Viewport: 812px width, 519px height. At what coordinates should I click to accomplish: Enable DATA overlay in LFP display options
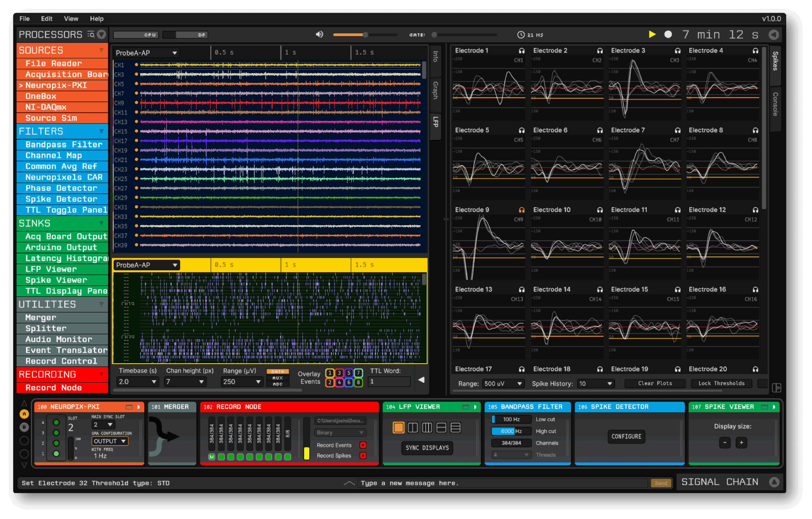pyautogui.click(x=278, y=371)
